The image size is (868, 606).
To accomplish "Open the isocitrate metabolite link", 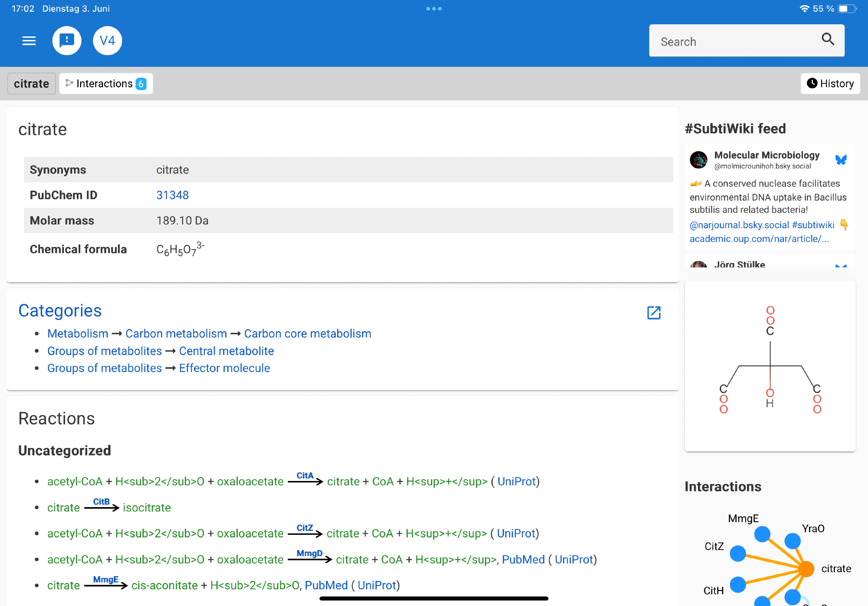I will 147,507.
